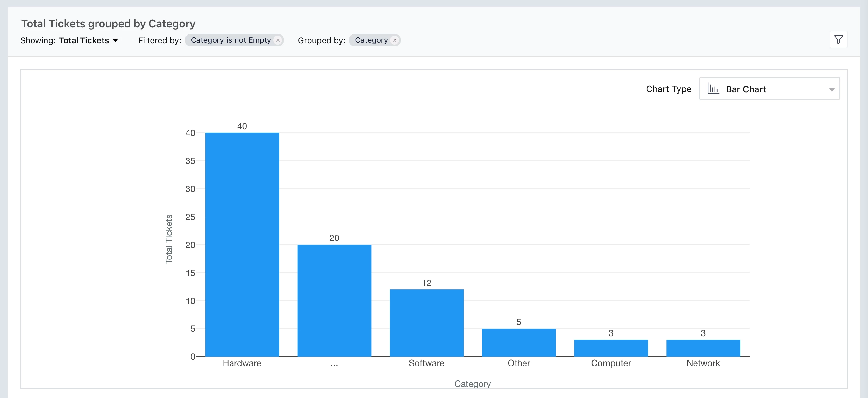Click the 'Total Tickets' showing label

click(83, 40)
